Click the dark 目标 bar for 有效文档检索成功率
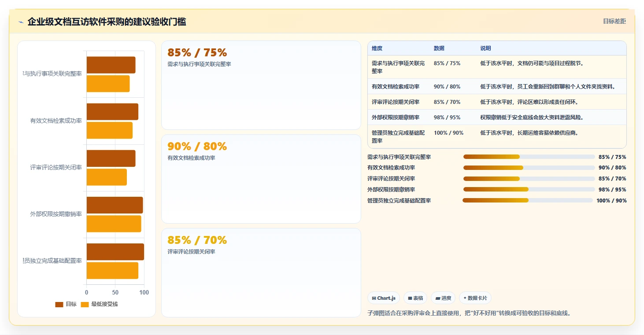The image size is (644, 335). pyautogui.click(x=112, y=112)
